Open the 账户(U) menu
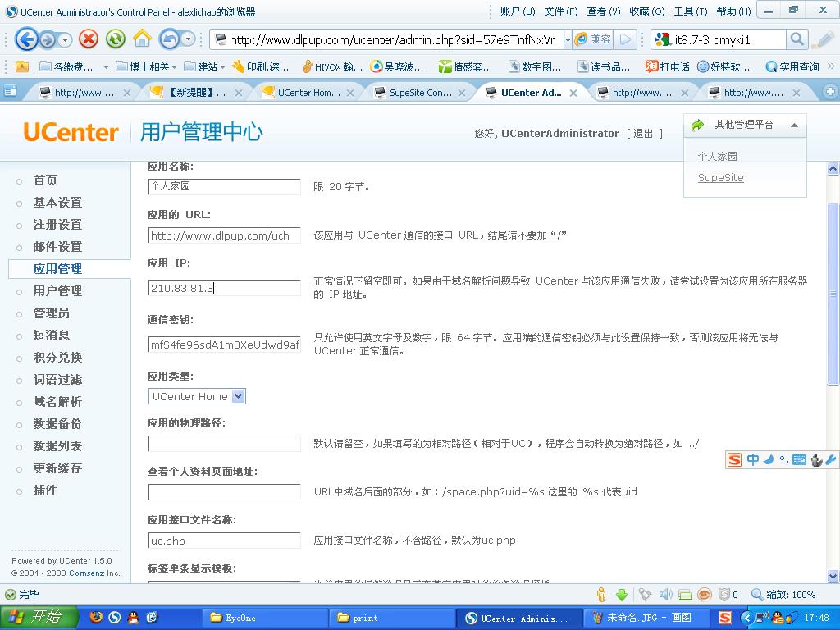This screenshot has width=840, height=630. coord(518,11)
